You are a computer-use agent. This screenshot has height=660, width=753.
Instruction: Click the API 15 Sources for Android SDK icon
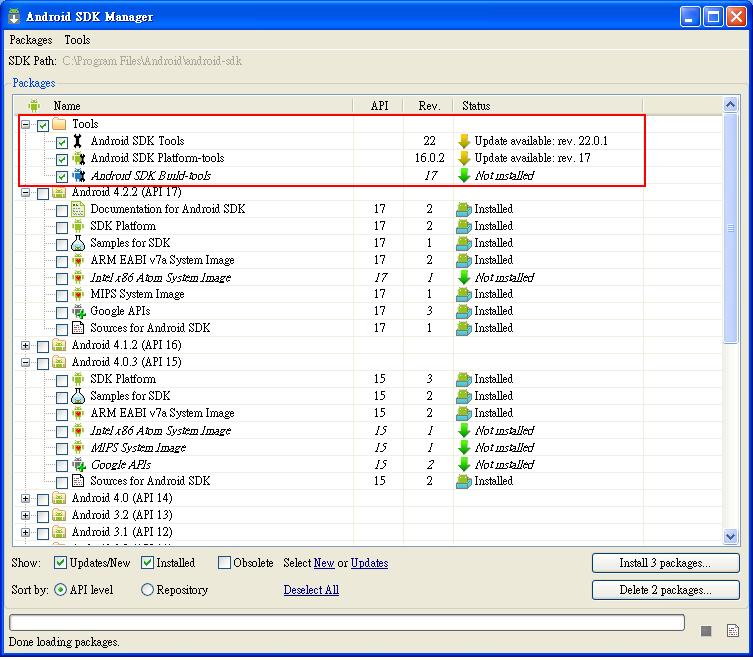coord(78,481)
